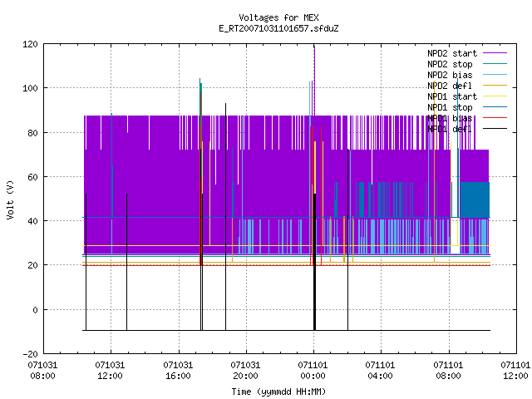Click the NPD2 bias legend label

pos(450,75)
